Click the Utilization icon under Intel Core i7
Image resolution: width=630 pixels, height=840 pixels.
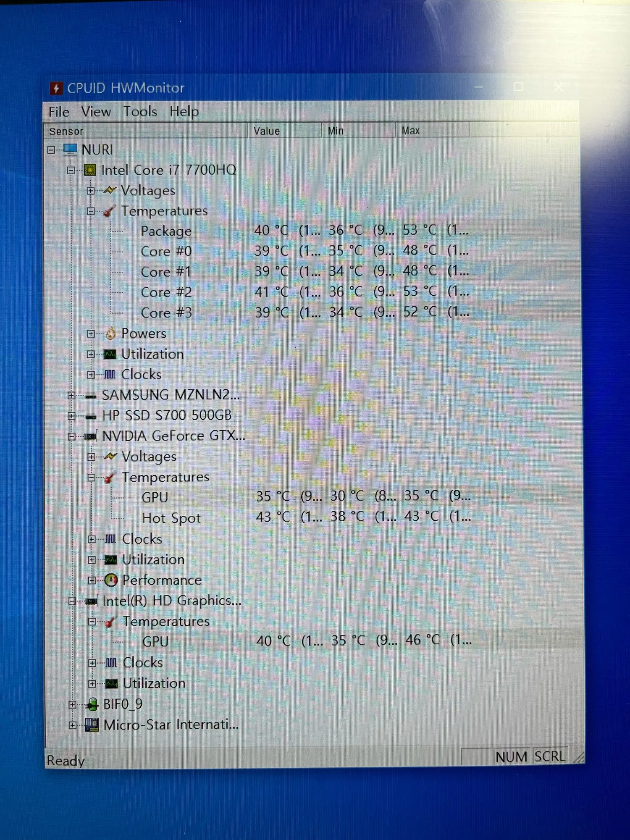[x=110, y=354]
